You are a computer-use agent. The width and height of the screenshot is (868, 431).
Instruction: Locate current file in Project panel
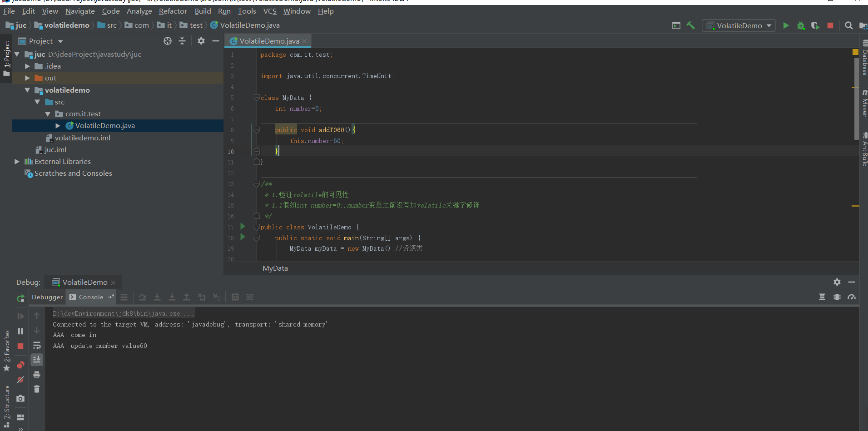tap(168, 41)
